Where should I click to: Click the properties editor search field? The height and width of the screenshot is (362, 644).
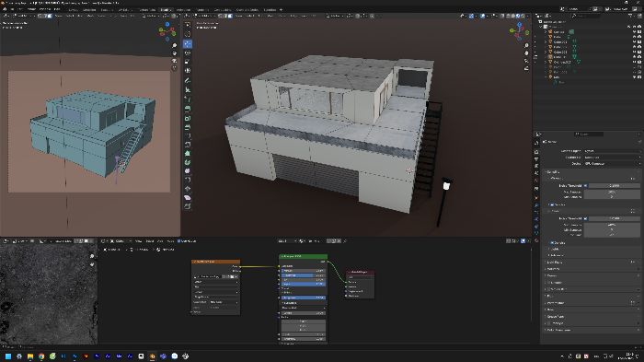[589, 134]
